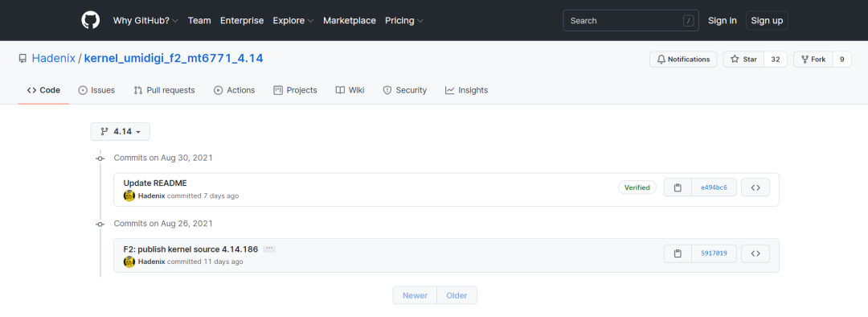Expand the Why GitHub? menu
The image size is (868, 317).
145,20
